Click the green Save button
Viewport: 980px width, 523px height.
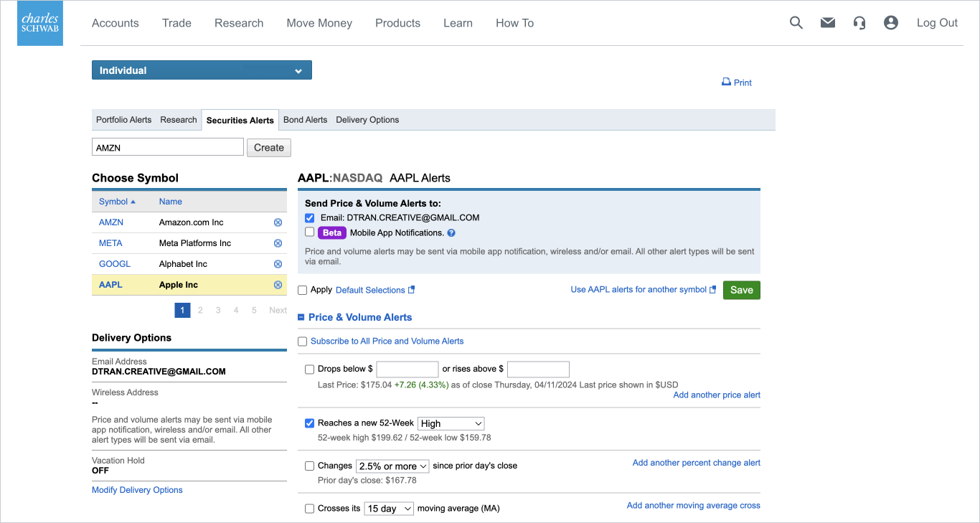(x=742, y=290)
